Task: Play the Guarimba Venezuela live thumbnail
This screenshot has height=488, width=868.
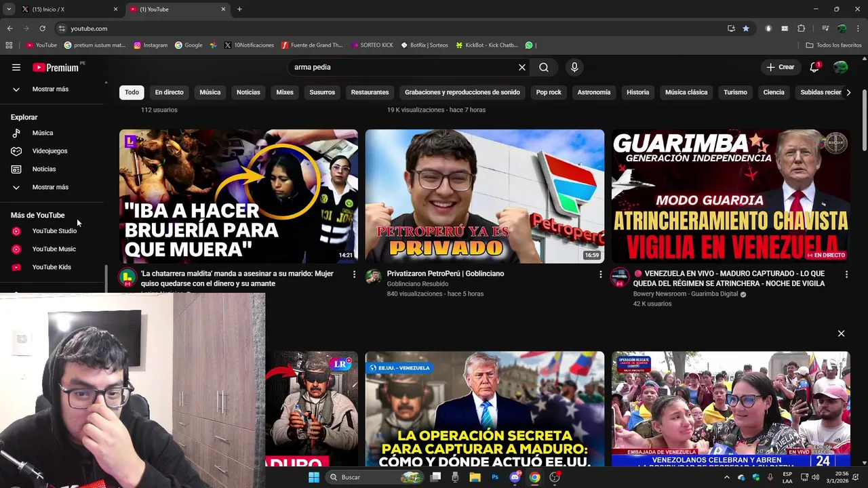Action: [x=730, y=197]
